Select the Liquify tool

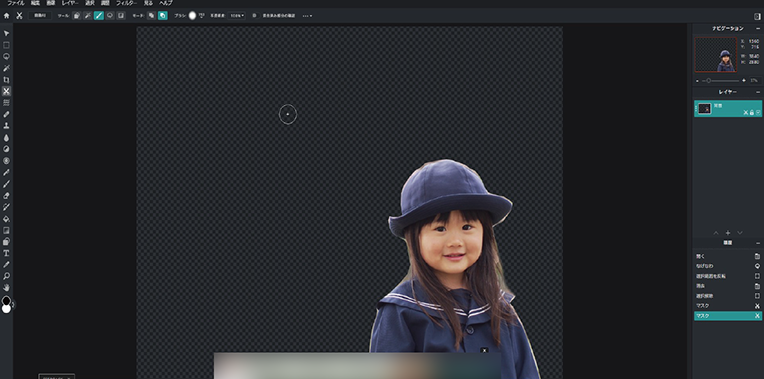(x=6, y=103)
